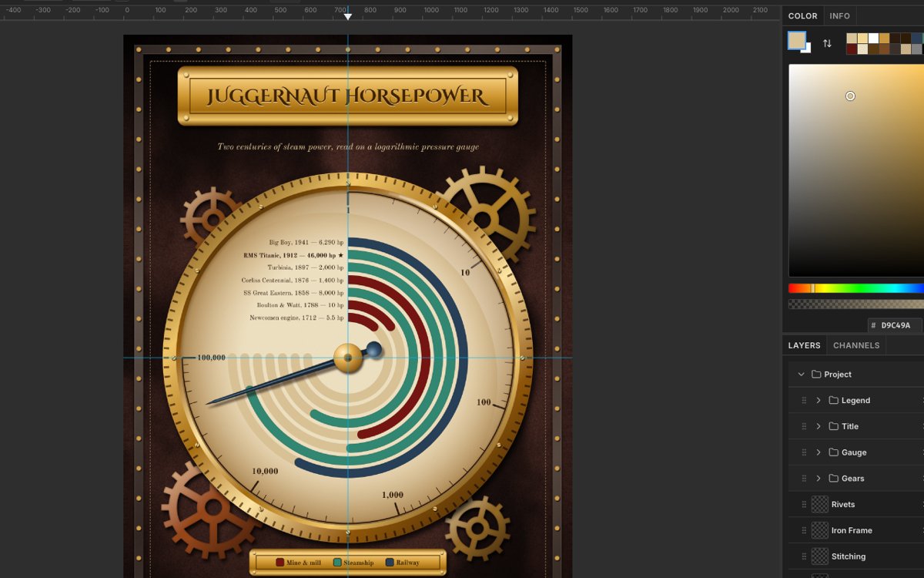Click the Railway legend entry on canvas
924x578 pixels.
click(403, 563)
